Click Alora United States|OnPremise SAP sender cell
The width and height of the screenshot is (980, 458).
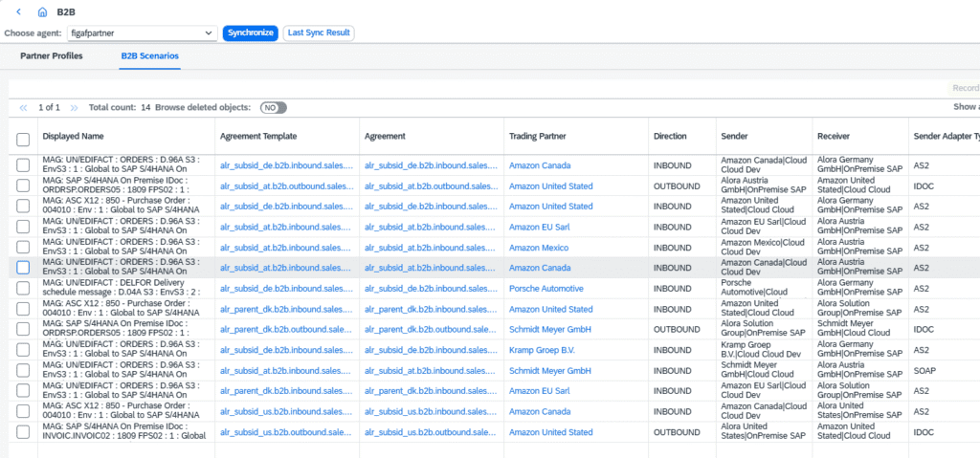coord(761,432)
